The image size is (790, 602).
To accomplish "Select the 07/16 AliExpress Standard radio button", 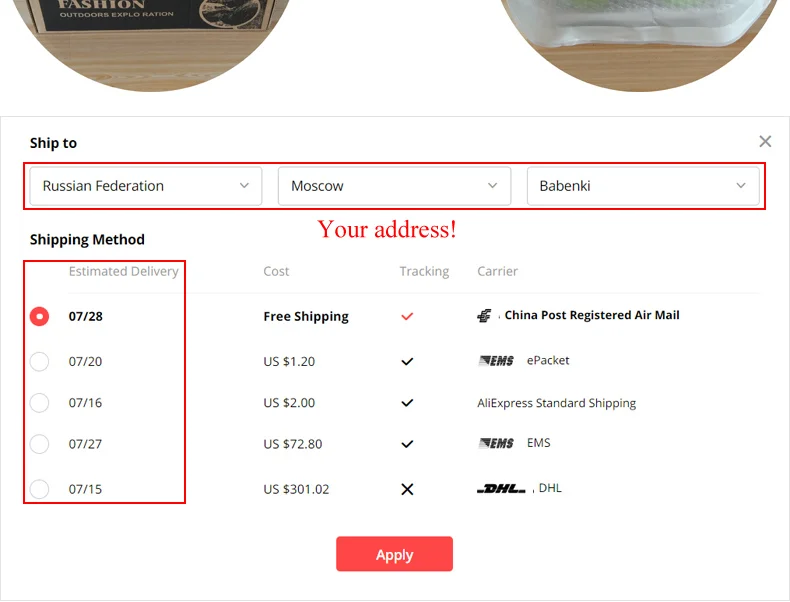I will click(39, 403).
